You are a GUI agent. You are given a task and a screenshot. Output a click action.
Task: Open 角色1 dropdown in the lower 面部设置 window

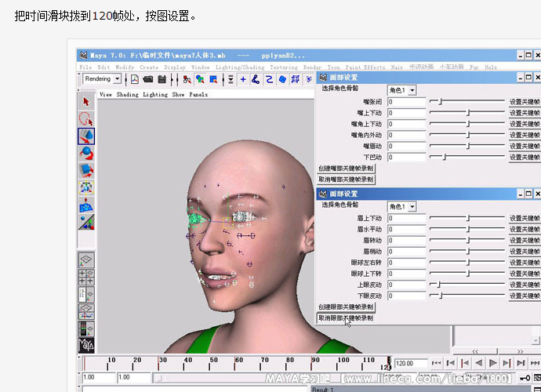coord(412,207)
